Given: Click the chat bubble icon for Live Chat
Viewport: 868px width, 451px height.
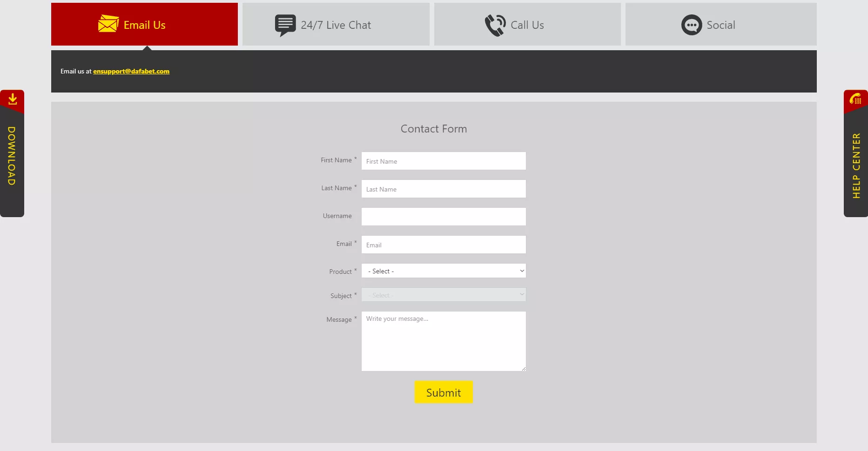Looking at the screenshot, I should point(285,25).
